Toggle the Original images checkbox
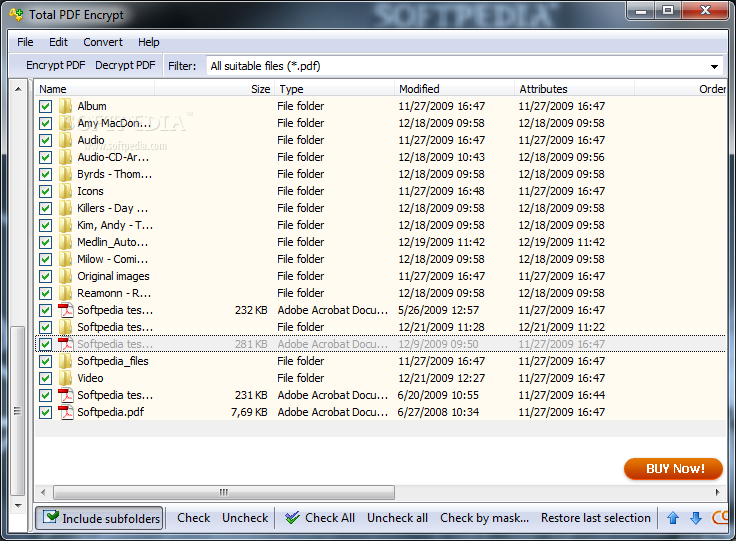 46,276
